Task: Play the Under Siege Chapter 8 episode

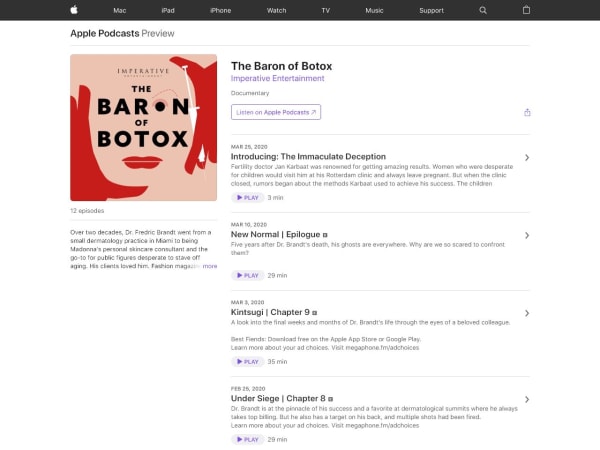Action: 248,439
